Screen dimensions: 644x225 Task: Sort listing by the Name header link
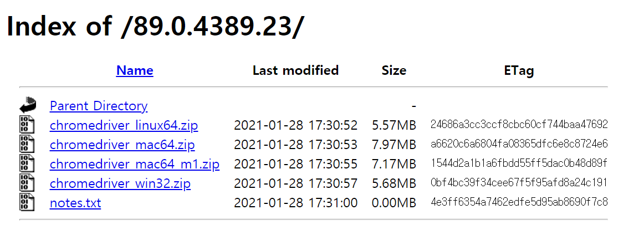[135, 70]
